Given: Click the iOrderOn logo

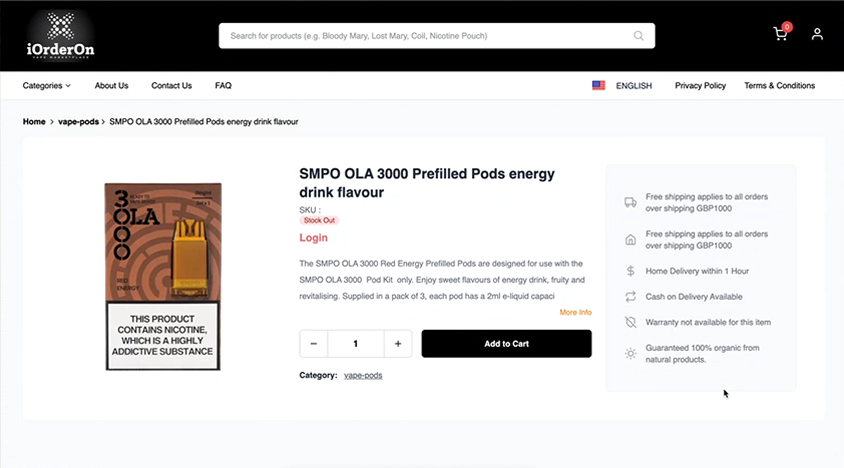Looking at the screenshot, I should pyautogui.click(x=61, y=35).
